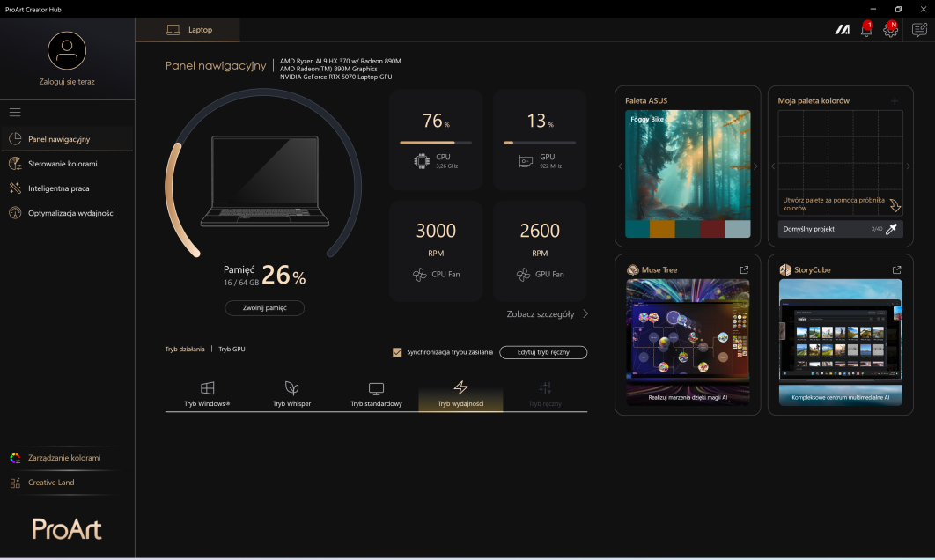Switch to Tryb standardowy mode
Screen dimensions: 935x560
click(x=376, y=394)
